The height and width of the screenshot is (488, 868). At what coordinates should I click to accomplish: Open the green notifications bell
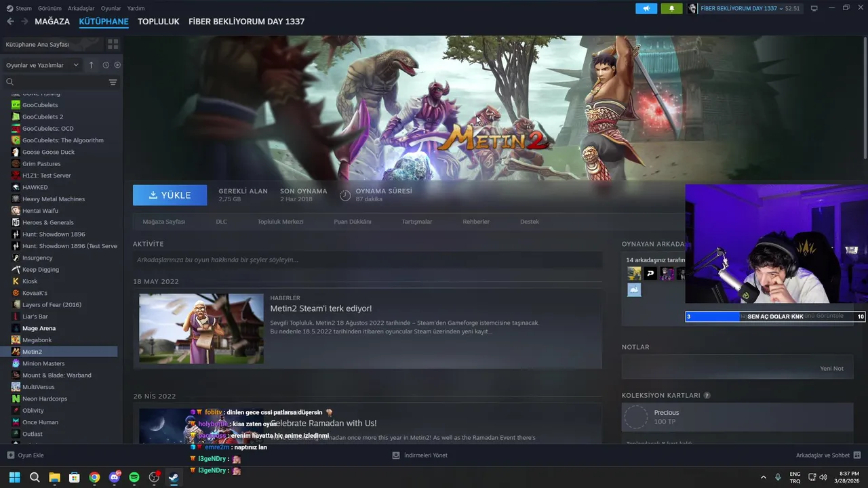click(671, 8)
